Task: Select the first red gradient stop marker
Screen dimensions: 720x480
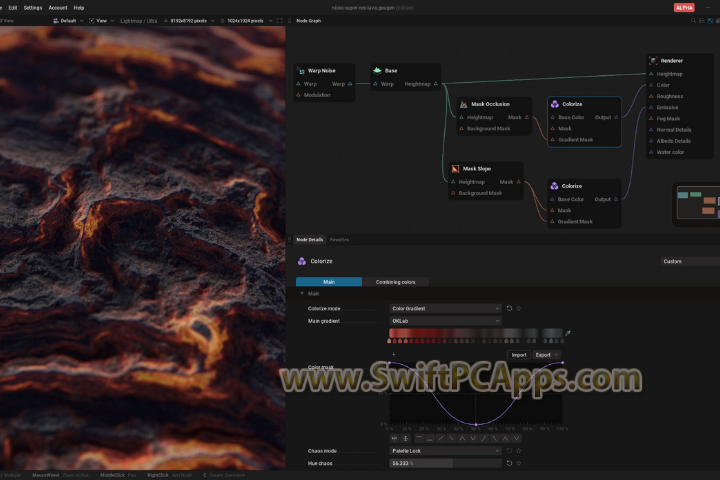Action: (x=389, y=341)
